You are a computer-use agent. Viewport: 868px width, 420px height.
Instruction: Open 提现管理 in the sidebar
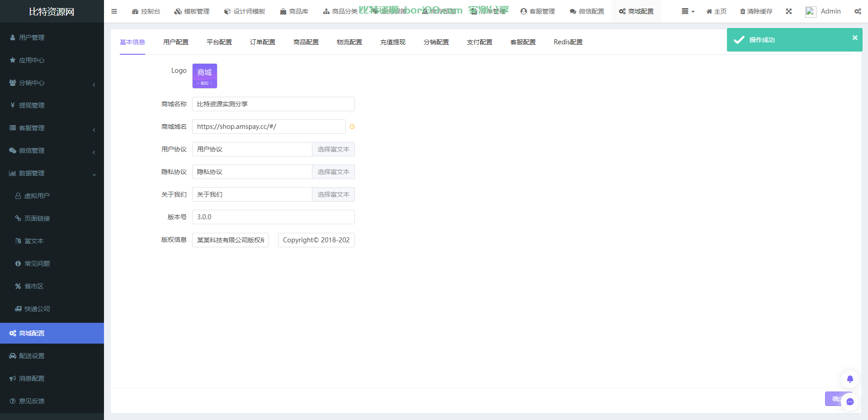click(52, 105)
